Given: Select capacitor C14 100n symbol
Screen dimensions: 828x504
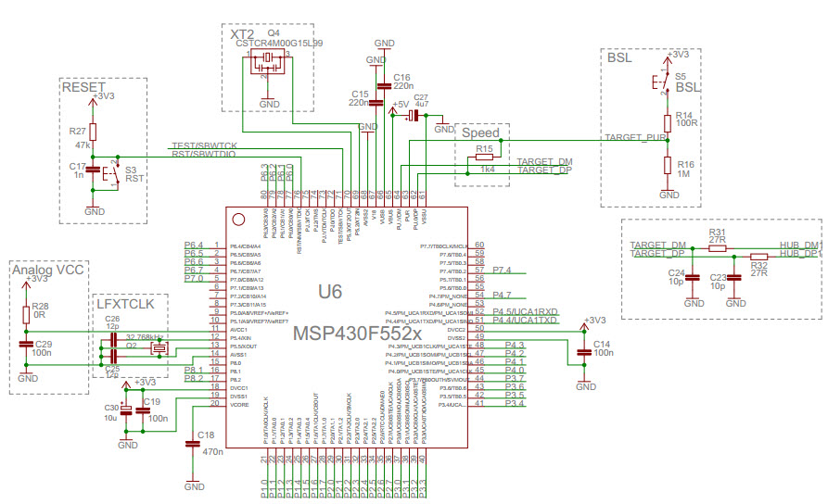Looking at the screenshot, I should tap(584, 353).
